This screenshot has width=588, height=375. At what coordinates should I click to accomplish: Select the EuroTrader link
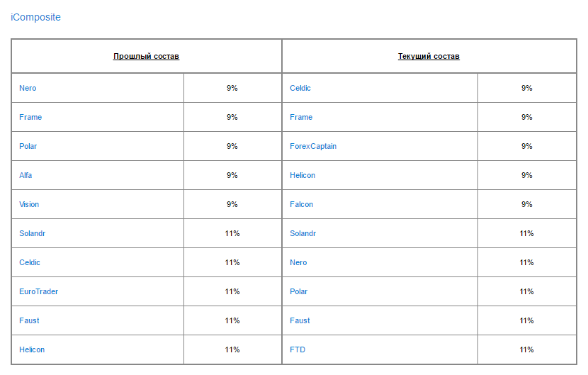pyautogui.click(x=38, y=291)
